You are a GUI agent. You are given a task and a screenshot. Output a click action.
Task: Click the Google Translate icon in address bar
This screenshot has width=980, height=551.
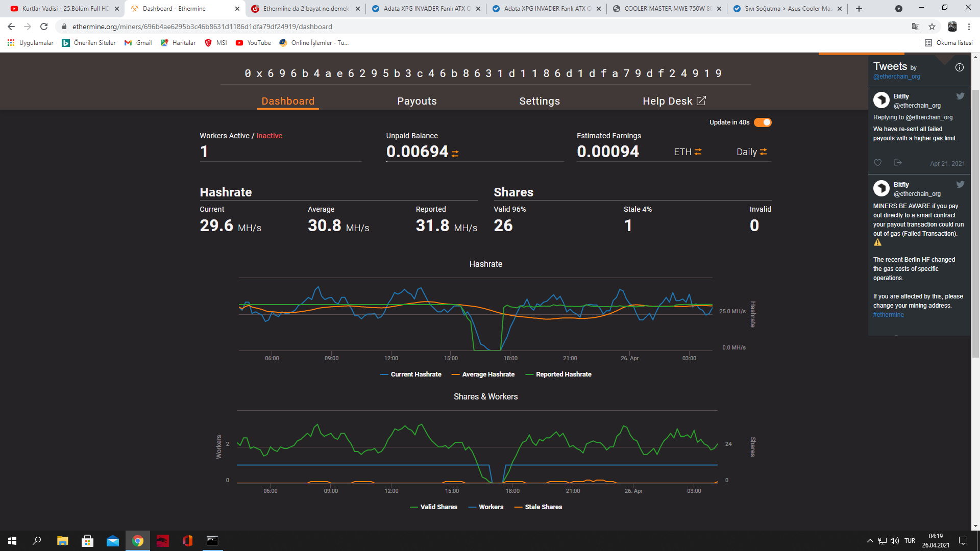click(x=915, y=27)
